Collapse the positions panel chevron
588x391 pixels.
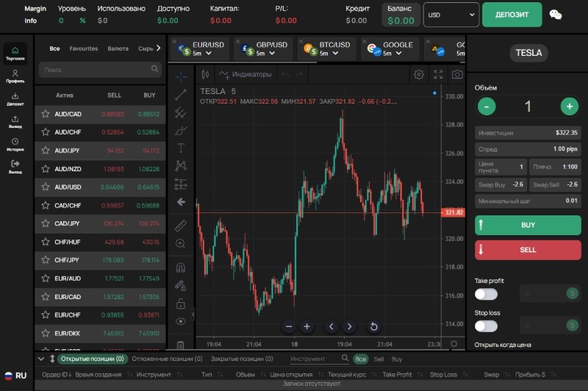click(41, 359)
